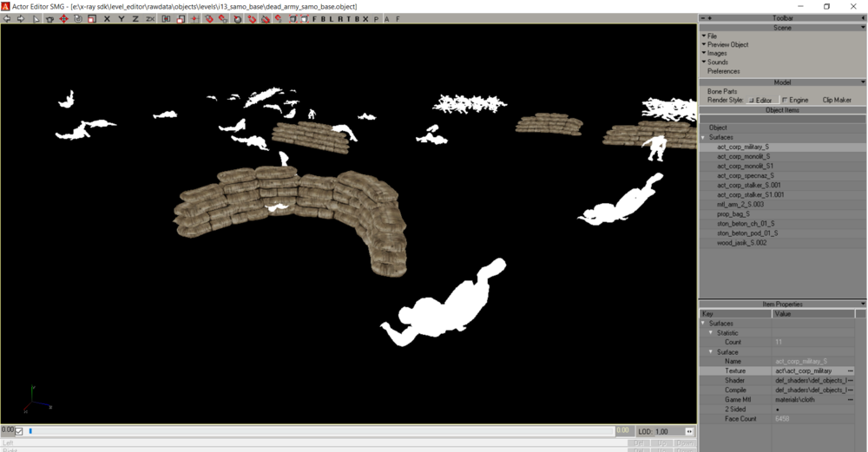
Task: Select surface prop_bag_S
Action: pyautogui.click(x=733, y=214)
